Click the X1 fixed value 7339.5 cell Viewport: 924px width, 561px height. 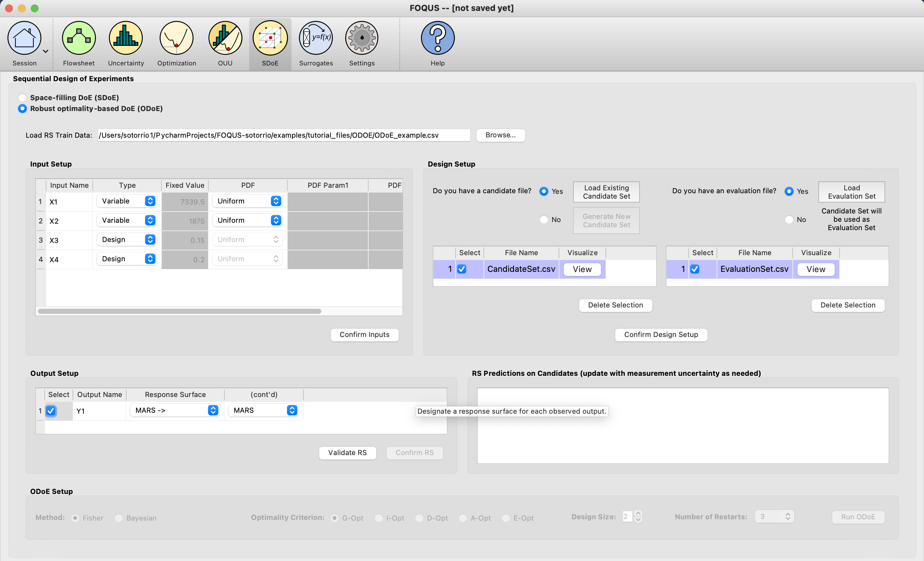(185, 202)
